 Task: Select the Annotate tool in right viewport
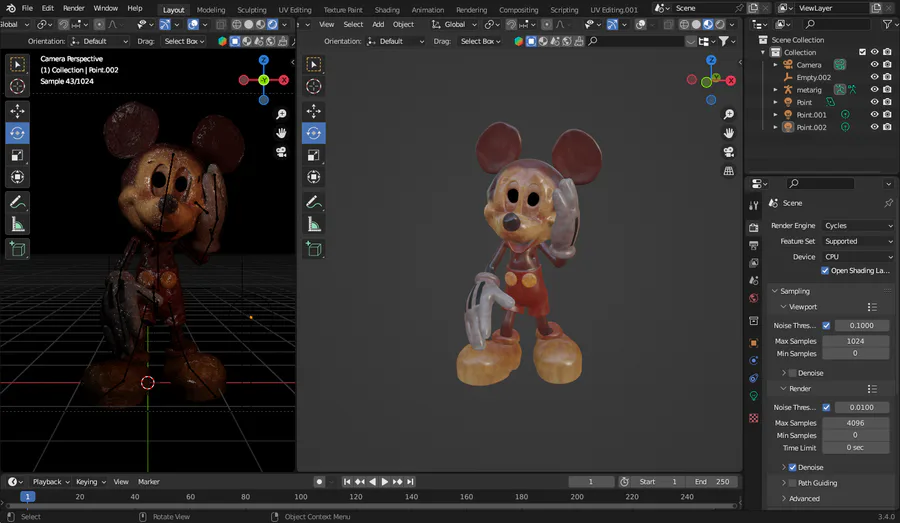coord(314,202)
